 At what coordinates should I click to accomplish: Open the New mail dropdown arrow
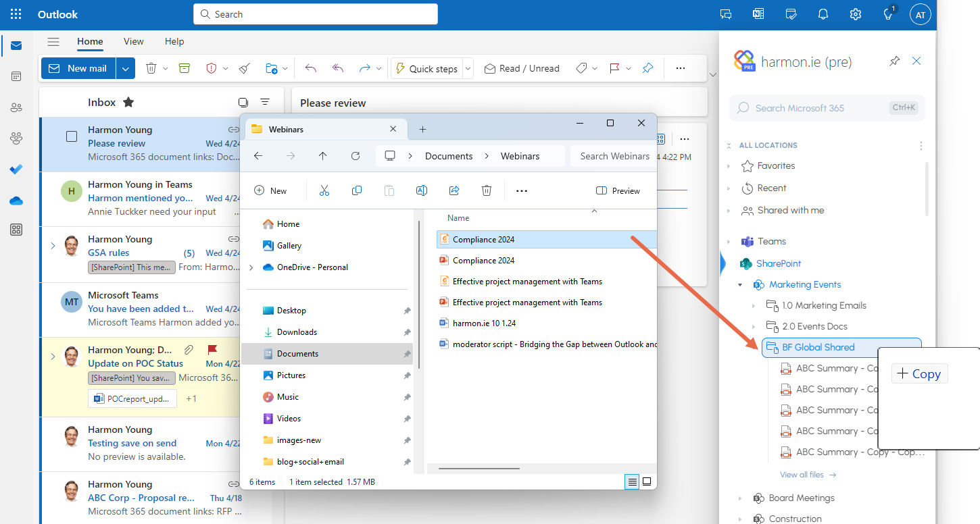coord(126,68)
